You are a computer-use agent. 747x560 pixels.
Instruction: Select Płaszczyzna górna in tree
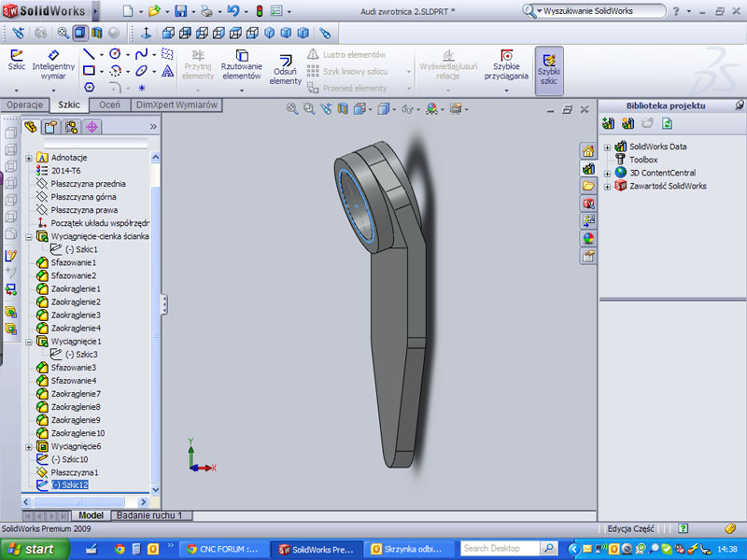[83, 197]
